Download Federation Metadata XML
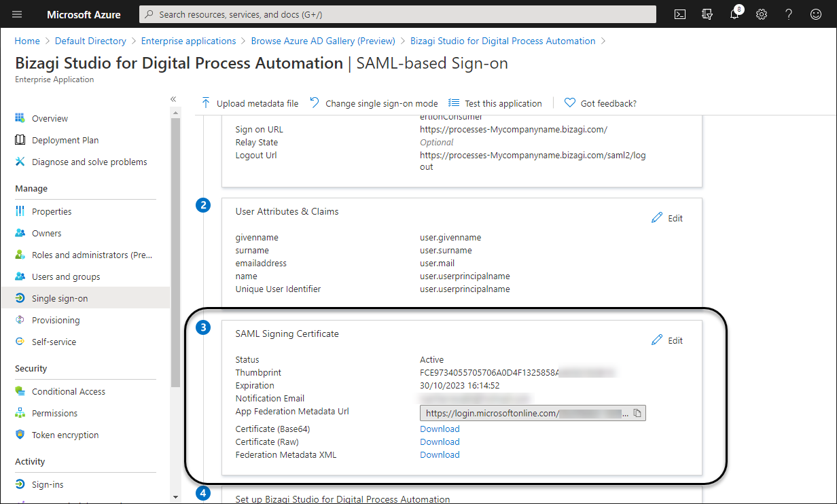 (440, 455)
